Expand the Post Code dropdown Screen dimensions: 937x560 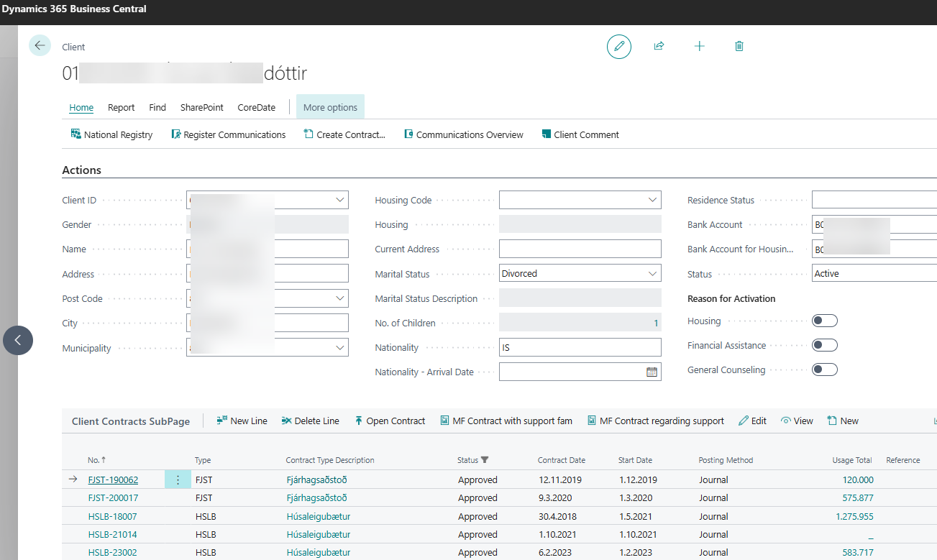pos(339,298)
